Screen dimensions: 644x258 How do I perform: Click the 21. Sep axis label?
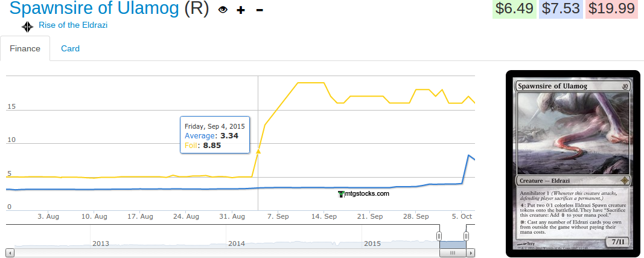369,216
